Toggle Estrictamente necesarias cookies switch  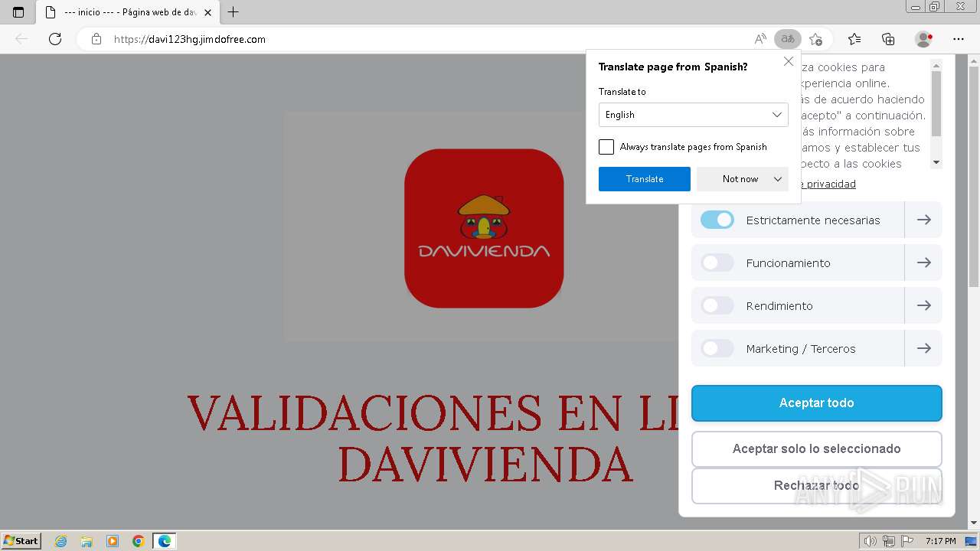click(717, 220)
